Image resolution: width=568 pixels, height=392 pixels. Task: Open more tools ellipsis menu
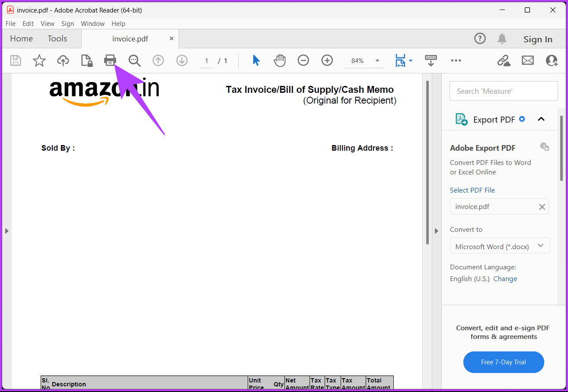[x=456, y=61]
